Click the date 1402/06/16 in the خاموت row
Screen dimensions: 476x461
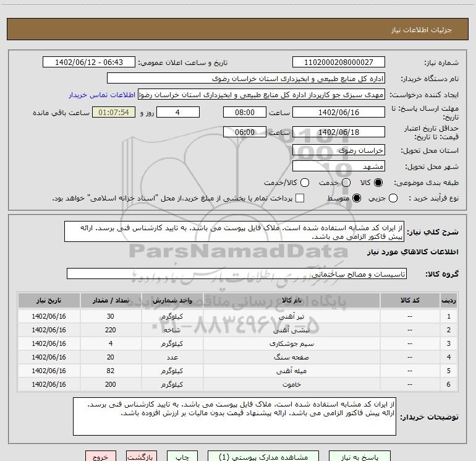[x=49, y=384]
